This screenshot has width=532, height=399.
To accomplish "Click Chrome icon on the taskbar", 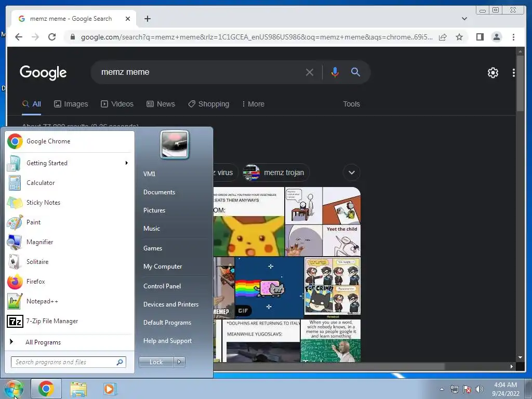I will 46,389.
